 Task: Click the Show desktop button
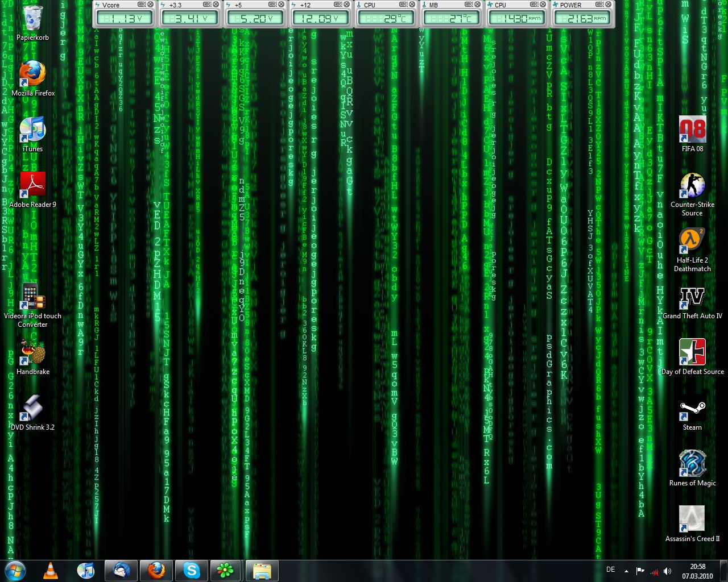click(723, 571)
